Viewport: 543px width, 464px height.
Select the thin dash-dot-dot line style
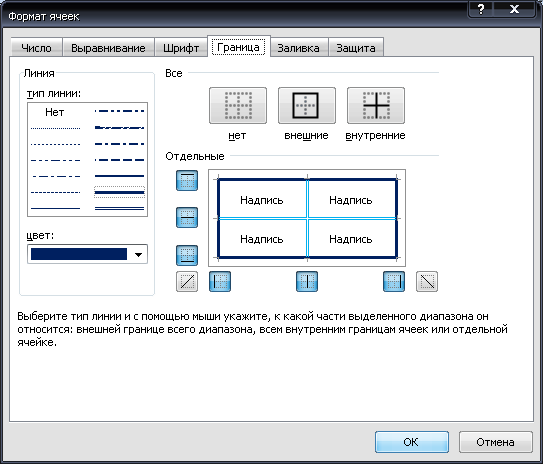[55, 160]
